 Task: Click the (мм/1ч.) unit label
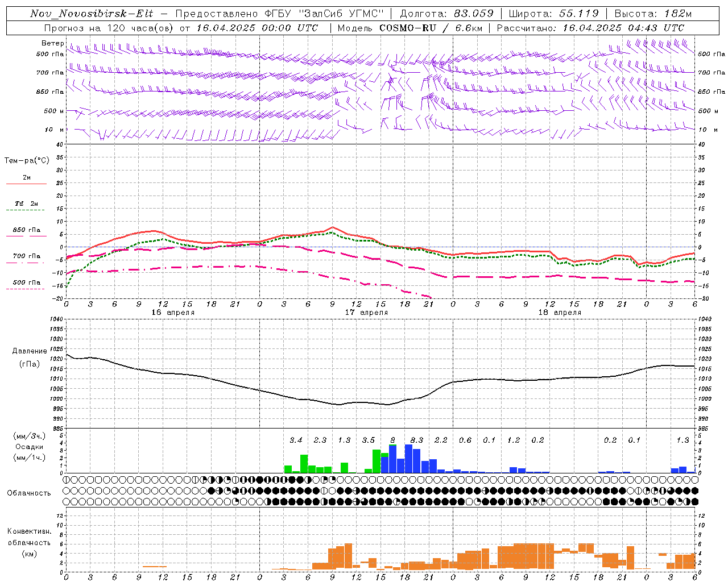click(30, 458)
